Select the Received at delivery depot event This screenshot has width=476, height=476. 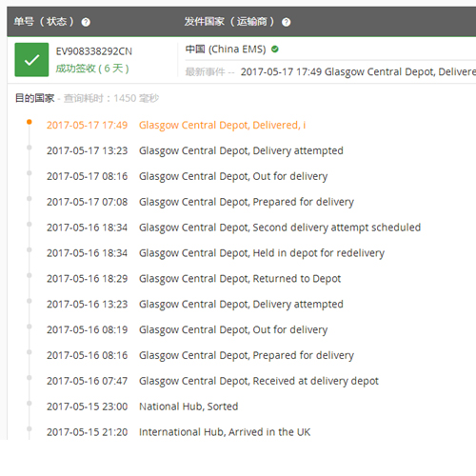pos(212,381)
